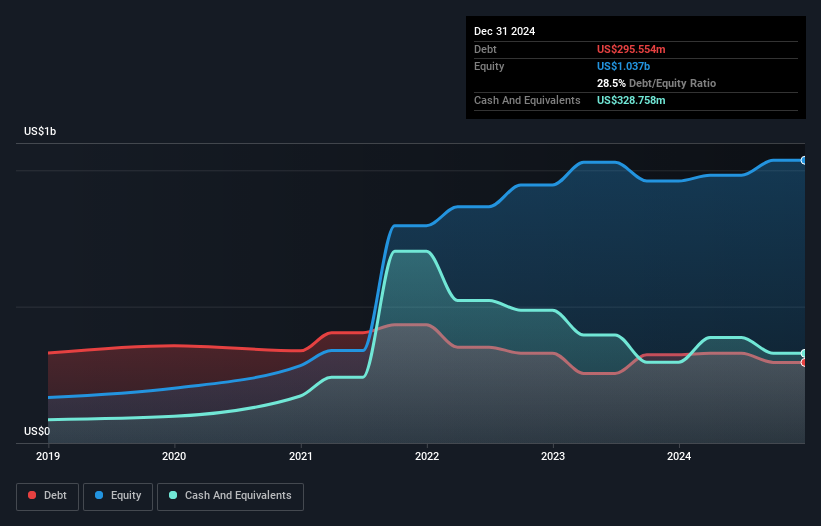Click the Debt row label in the tooltip
This screenshot has height=526, width=821.
(485, 49)
